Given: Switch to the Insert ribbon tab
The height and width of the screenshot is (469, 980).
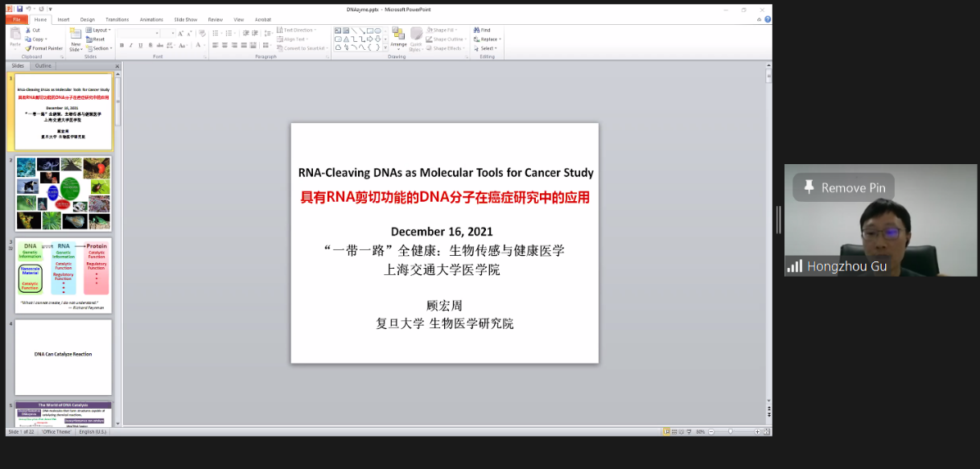Looking at the screenshot, I should [64, 19].
